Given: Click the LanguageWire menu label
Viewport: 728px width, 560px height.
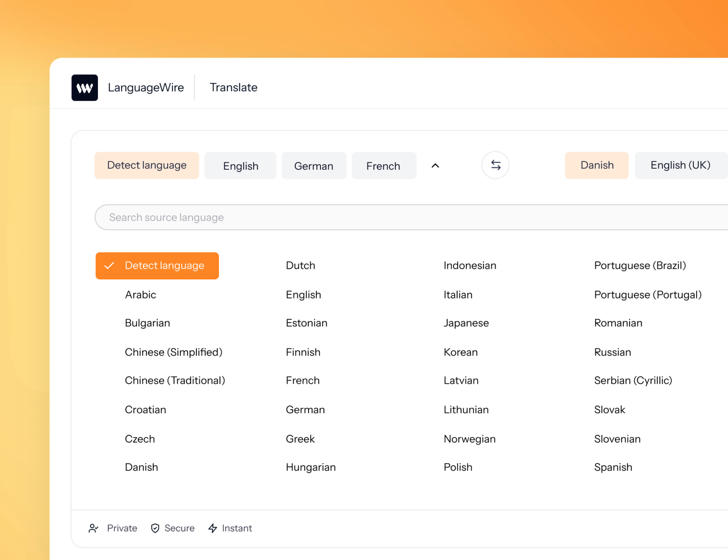Looking at the screenshot, I should pyautogui.click(x=146, y=87).
